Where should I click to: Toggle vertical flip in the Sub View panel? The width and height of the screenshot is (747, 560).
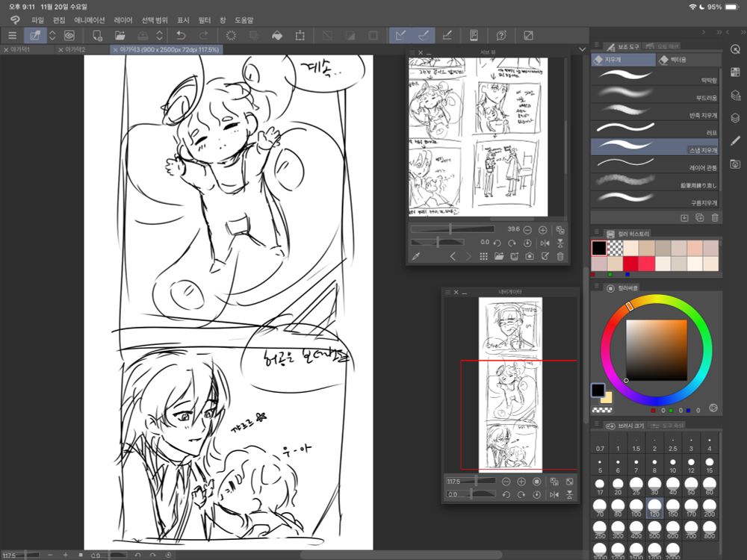[560, 243]
